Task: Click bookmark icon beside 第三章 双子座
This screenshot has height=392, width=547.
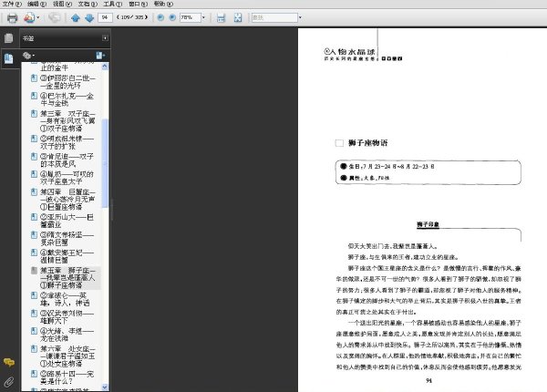Action: (x=34, y=114)
